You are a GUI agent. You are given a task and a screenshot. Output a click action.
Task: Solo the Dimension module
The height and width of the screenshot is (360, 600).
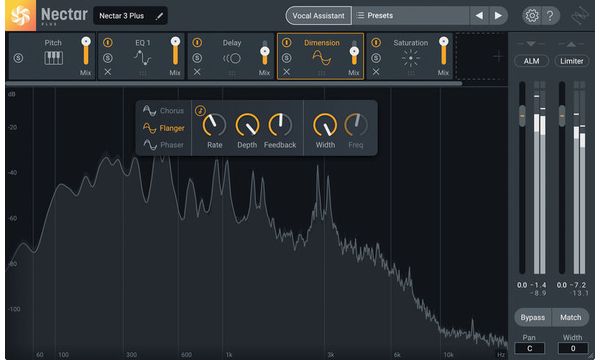pos(287,58)
